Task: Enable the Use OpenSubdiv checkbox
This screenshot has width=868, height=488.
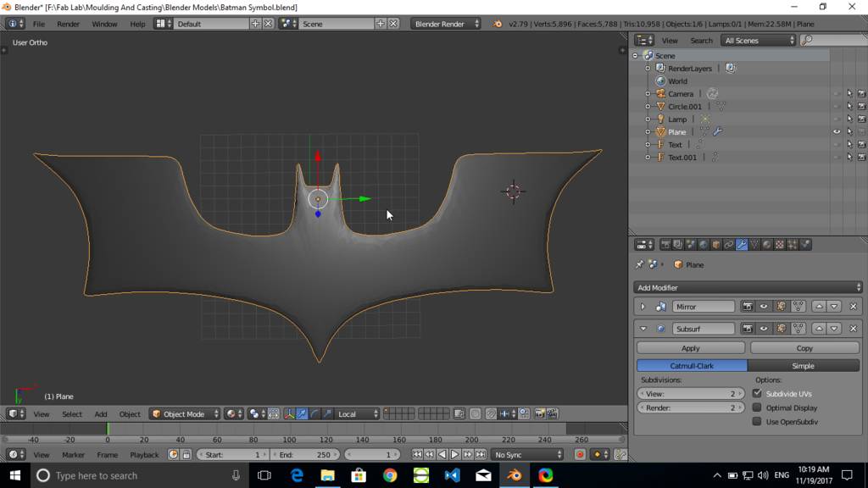Action: pyautogui.click(x=757, y=421)
